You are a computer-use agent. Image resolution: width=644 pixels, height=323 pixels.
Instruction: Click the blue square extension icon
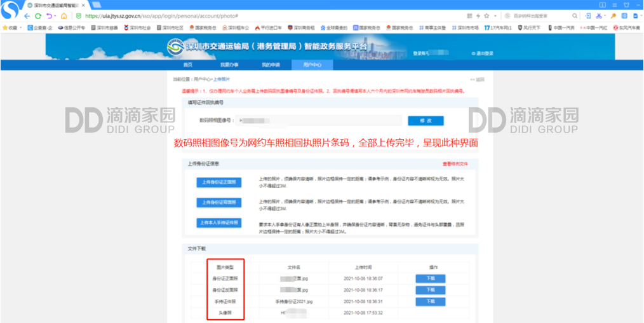tap(624, 16)
